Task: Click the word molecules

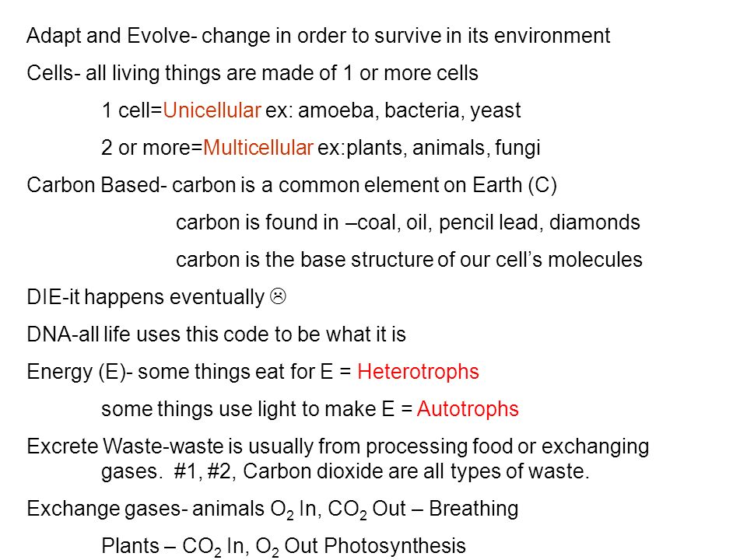Action: point(595,260)
